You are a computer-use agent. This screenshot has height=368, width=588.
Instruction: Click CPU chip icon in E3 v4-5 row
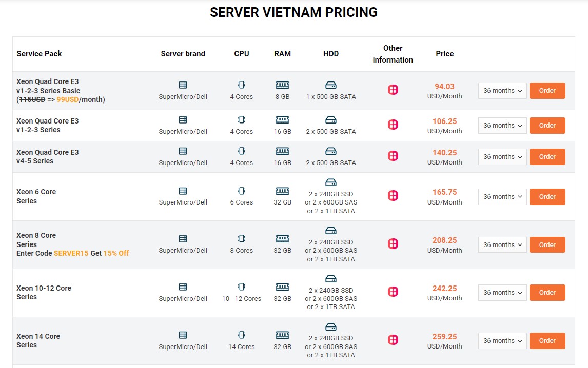pyautogui.click(x=242, y=151)
